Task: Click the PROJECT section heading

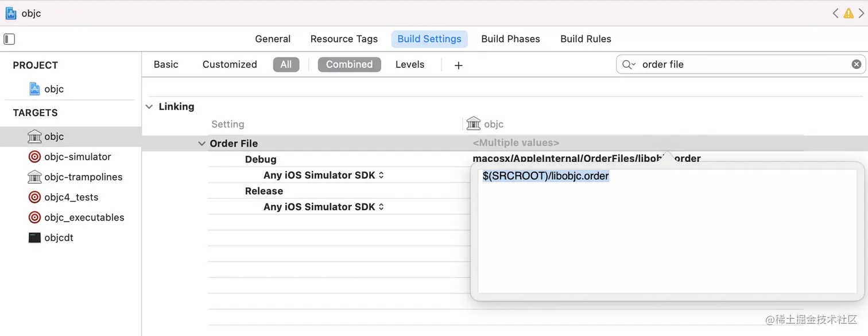Action: coord(36,65)
